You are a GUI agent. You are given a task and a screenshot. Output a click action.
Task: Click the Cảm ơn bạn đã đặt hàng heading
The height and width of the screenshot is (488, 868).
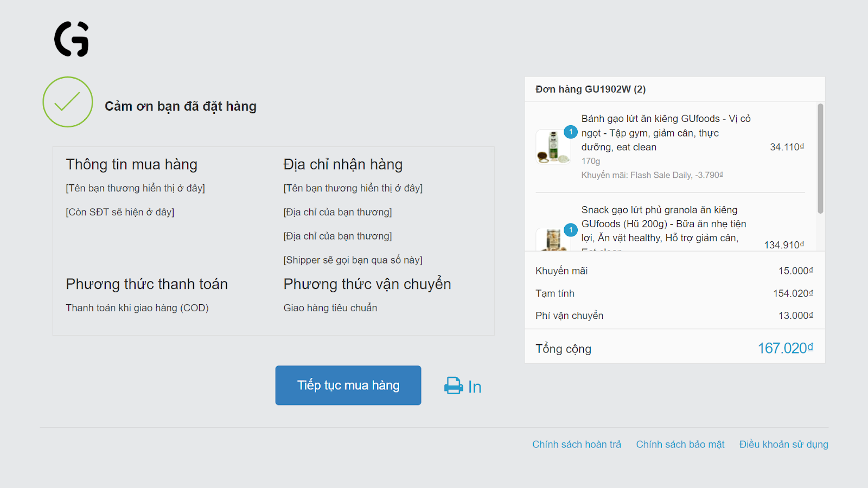(181, 106)
